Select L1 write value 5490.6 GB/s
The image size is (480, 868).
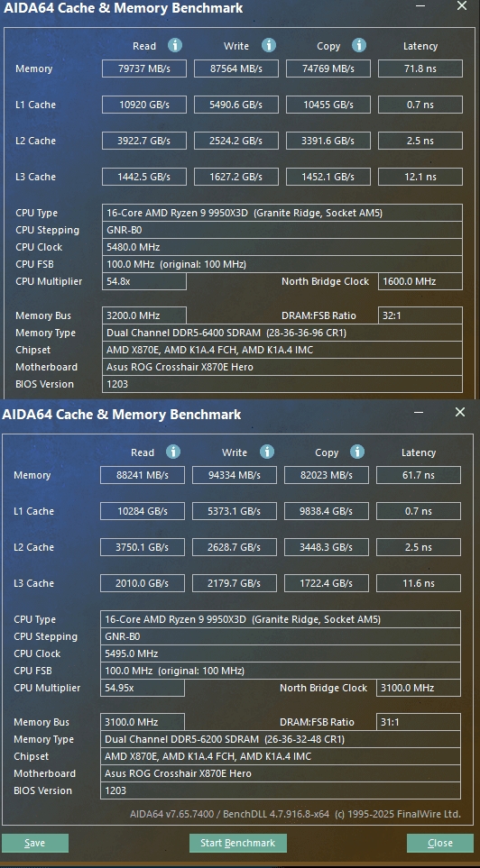pos(236,105)
